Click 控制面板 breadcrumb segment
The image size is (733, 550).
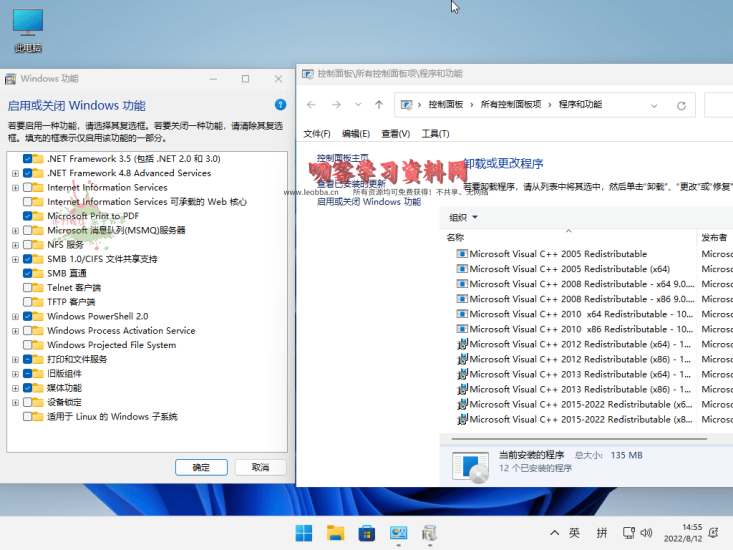click(446, 104)
